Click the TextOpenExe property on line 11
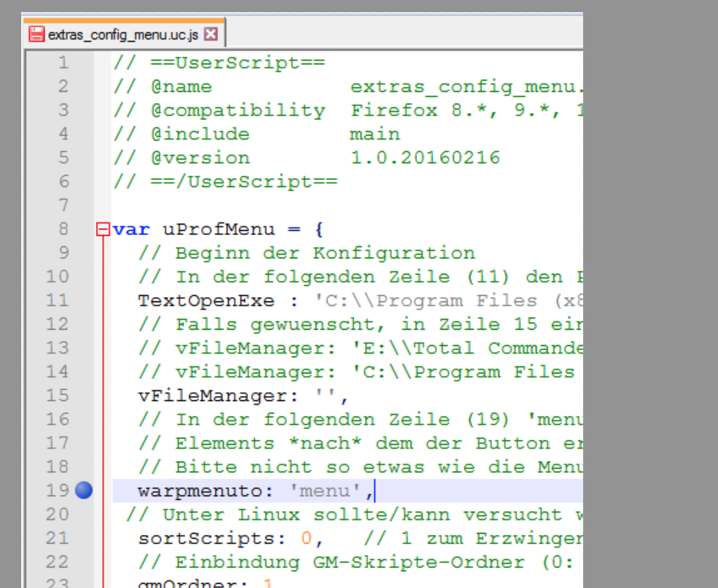Screen dimensions: 718x588 pos(206,301)
